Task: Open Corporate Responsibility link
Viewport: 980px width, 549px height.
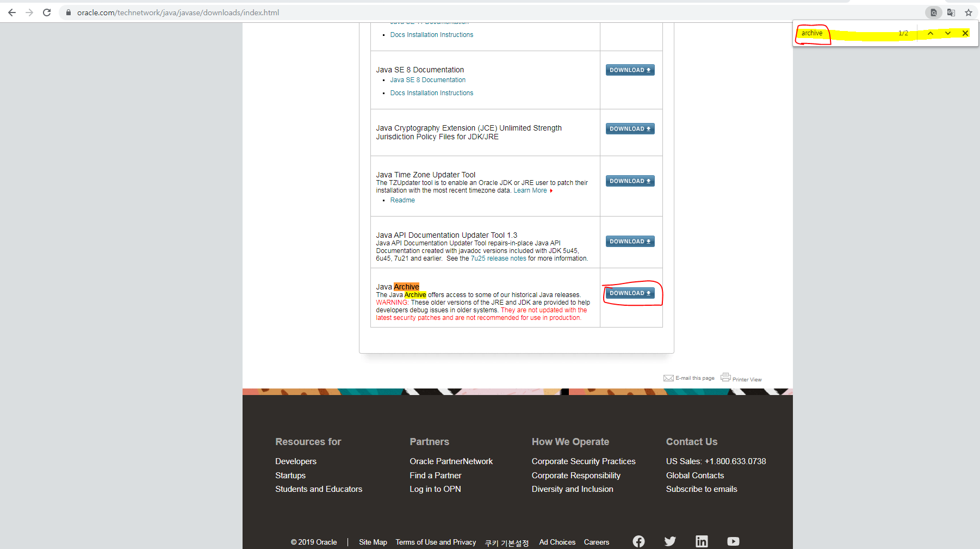Action: (x=576, y=476)
